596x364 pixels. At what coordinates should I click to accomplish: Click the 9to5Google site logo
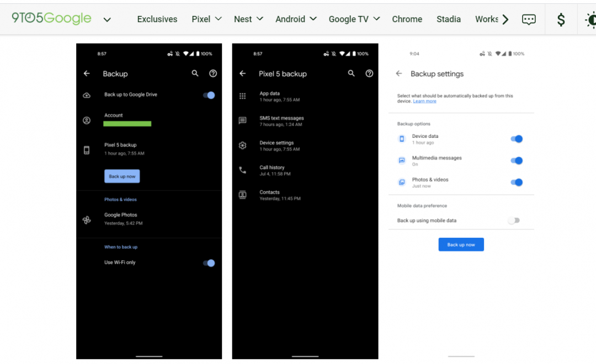pos(51,18)
